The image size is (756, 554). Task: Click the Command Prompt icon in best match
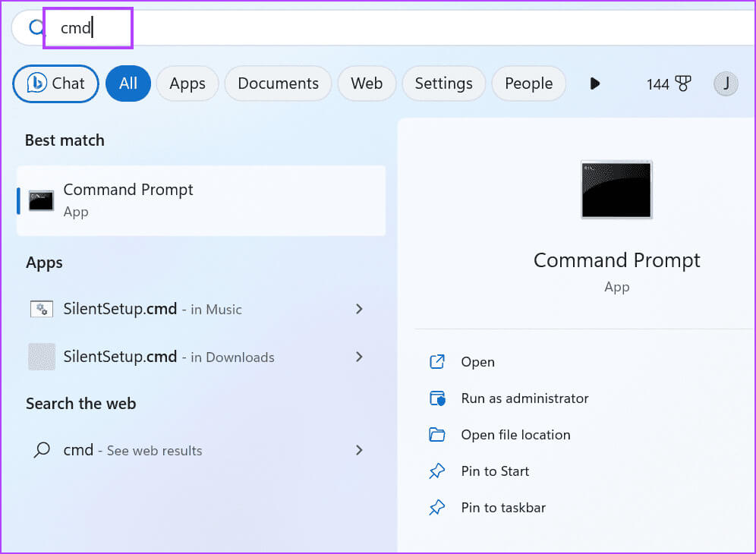[x=41, y=201]
